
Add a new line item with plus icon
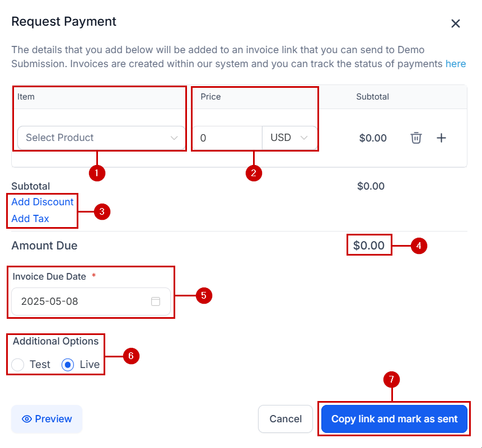[x=441, y=138]
